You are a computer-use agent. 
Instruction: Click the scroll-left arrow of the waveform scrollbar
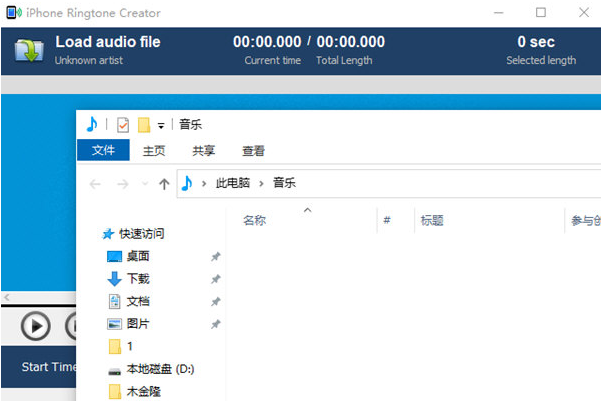pos(7,297)
